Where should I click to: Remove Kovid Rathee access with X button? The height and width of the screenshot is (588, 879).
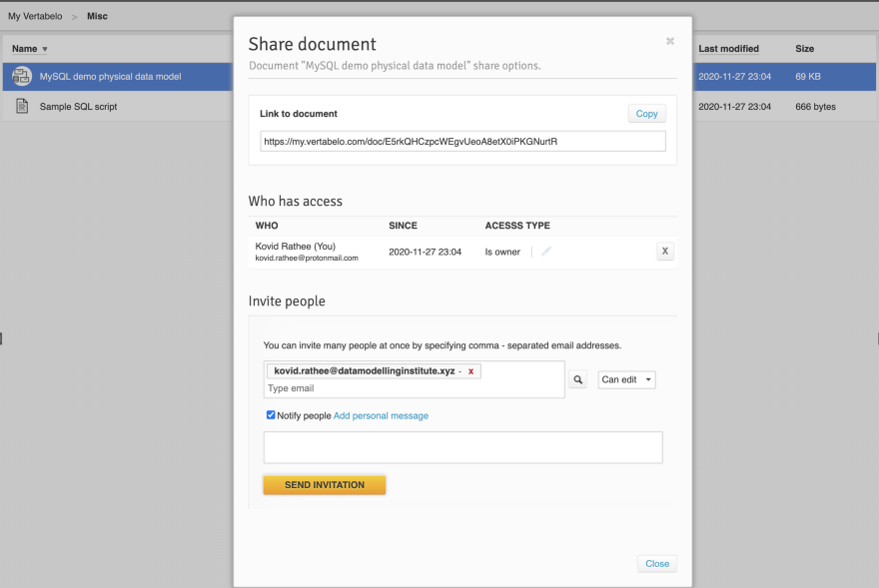[665, 252]
